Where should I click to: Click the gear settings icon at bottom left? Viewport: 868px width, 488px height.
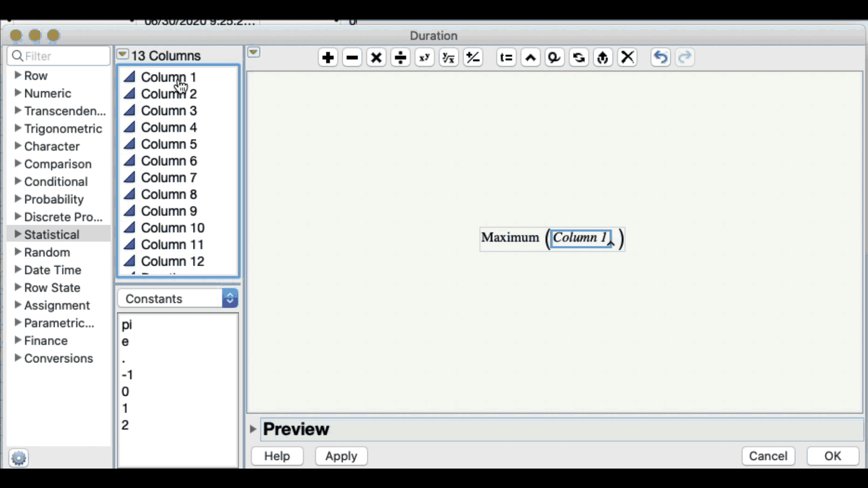19,458
